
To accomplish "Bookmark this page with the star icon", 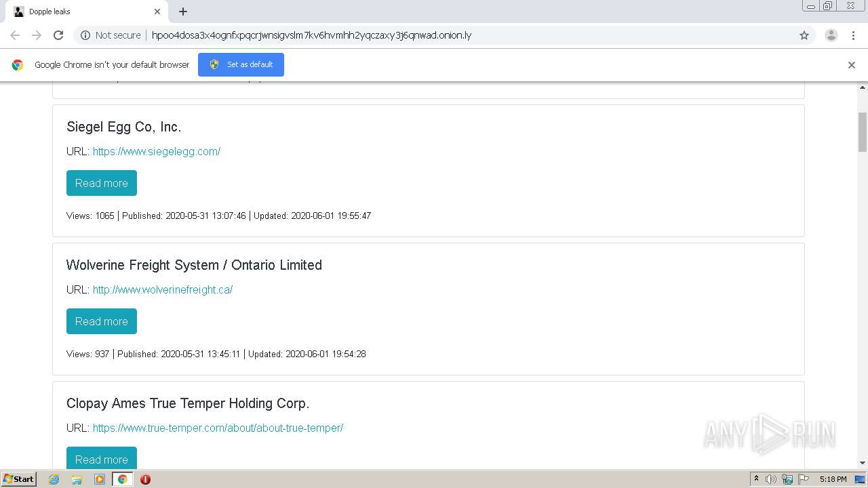I will (804, 35).
